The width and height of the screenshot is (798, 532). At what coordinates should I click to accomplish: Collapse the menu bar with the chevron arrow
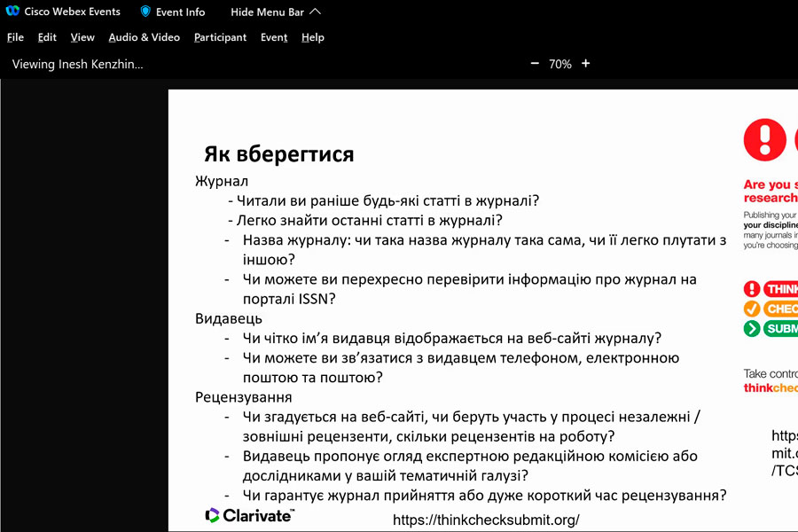pos(315,12)
